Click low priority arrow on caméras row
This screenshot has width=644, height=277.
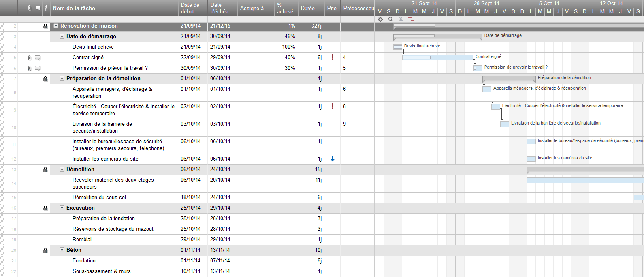pyautogui.click(x=333, y=159)
